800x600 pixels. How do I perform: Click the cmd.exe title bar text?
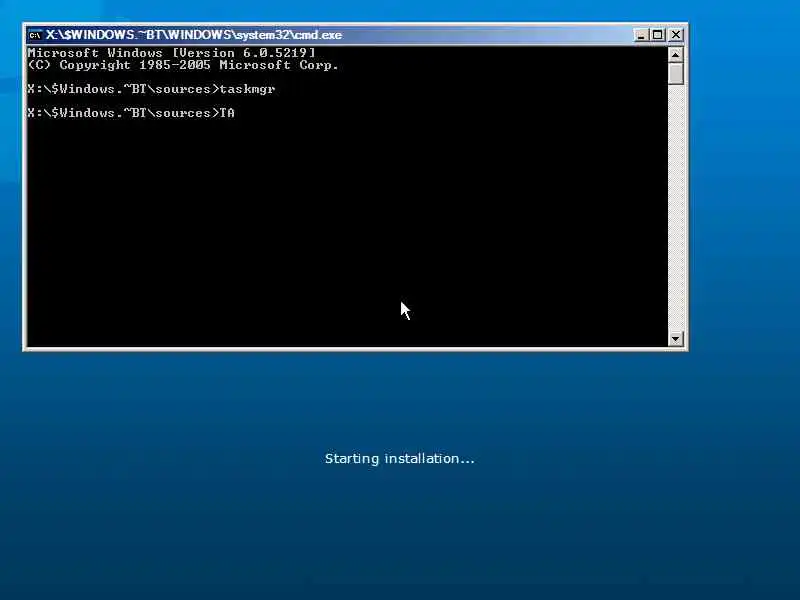(194, 35)
